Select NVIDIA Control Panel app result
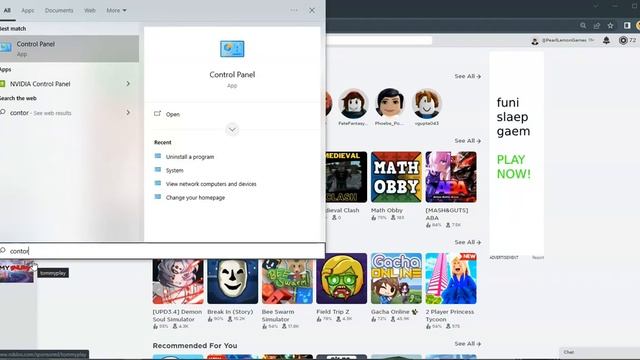This screenshot has height=360, width=640. pyautogui.click(x=40, y=84)
